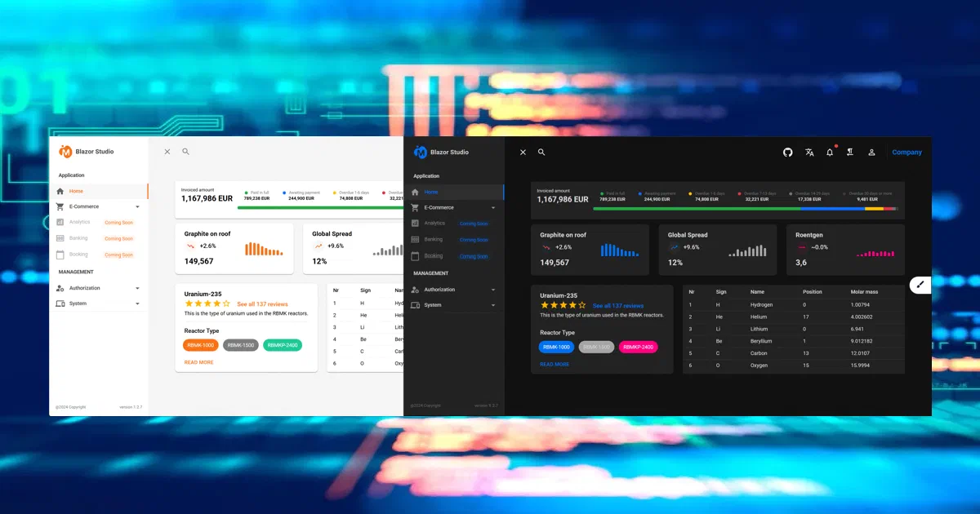Click READ MORE in light window
Image resolution: width=980 pixels, height=514 pixels.
click(x=198, y=362)
